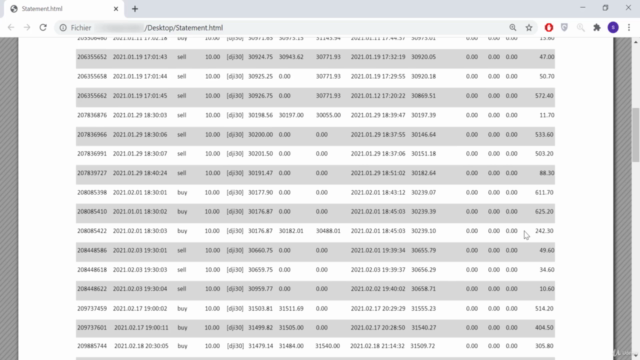This screenshot has width=640, height=360.
Task: Click profit value 404.50
Action: pyautogui.click(x=544, y=327)
